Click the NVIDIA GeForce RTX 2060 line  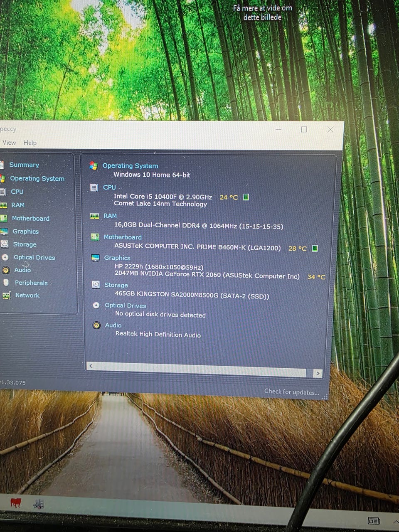coord(207,275)
